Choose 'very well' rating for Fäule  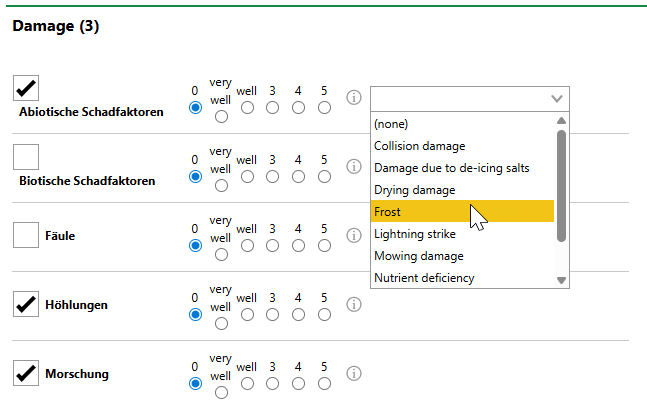(221, 254)
